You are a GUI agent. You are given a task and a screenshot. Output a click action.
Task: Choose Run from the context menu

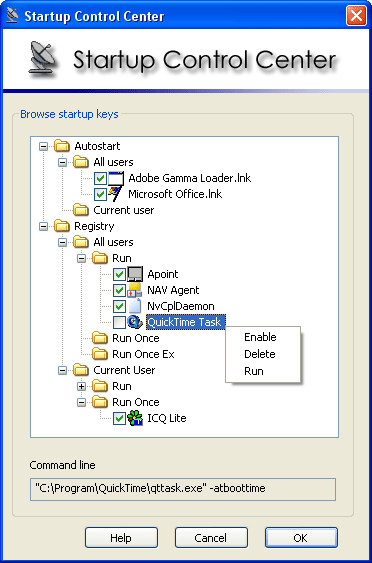pos(262,371)
